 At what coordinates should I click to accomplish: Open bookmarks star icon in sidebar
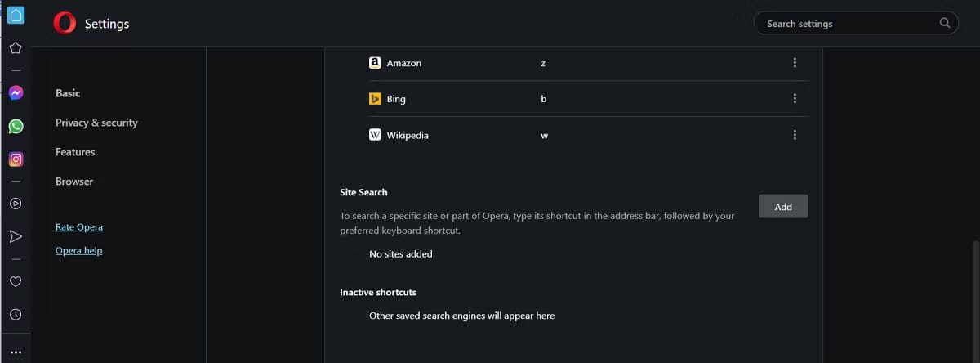point(16,48)
